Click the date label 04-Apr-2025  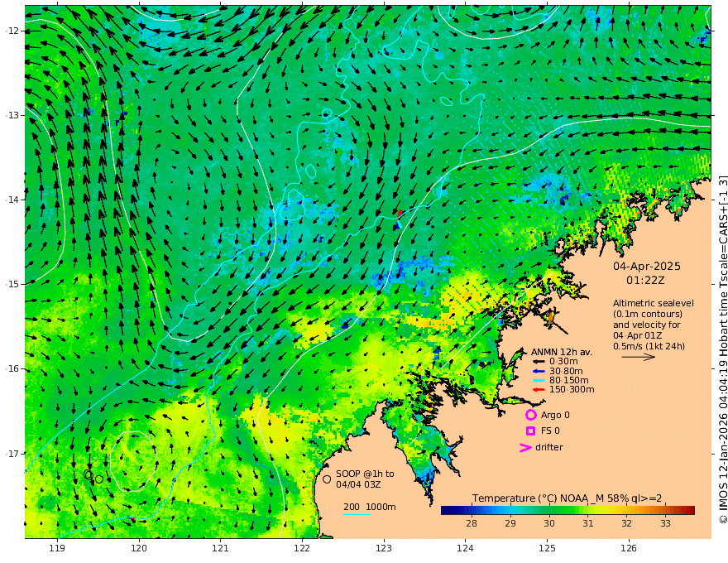coord(647,266)
